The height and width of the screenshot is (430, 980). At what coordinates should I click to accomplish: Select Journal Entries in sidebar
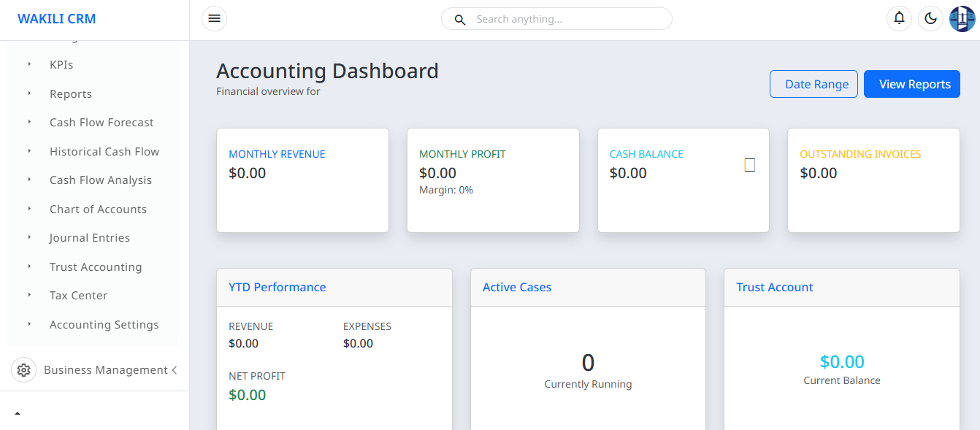(90, 238)
